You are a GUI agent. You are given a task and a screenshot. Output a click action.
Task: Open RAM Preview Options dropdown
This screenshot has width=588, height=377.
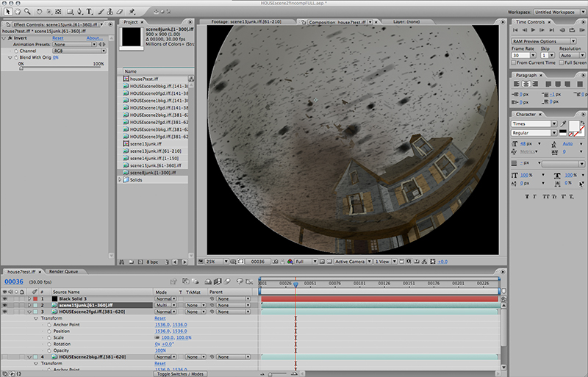pos(543,41)
